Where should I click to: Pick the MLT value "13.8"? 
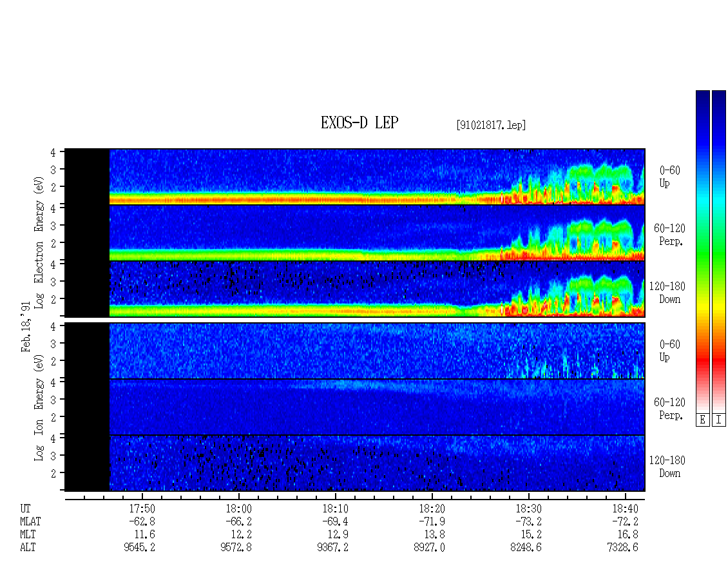(x=435, y=535)
